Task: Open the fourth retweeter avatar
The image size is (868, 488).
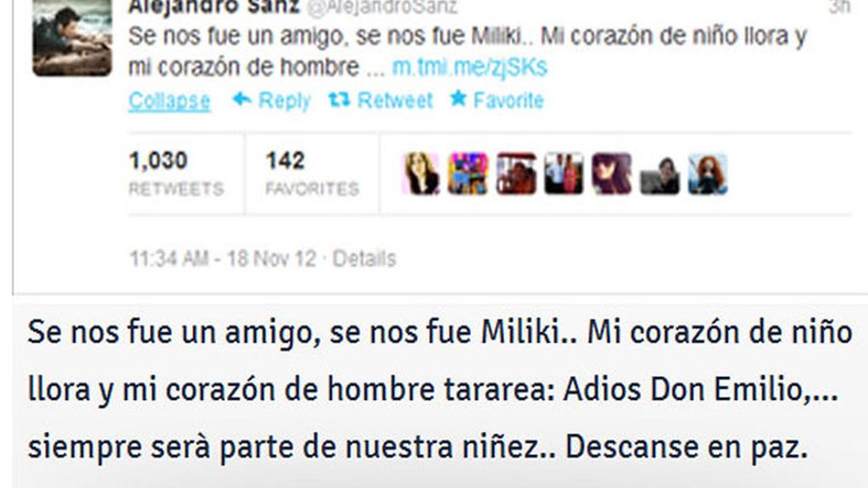Action: pos(564,174)
